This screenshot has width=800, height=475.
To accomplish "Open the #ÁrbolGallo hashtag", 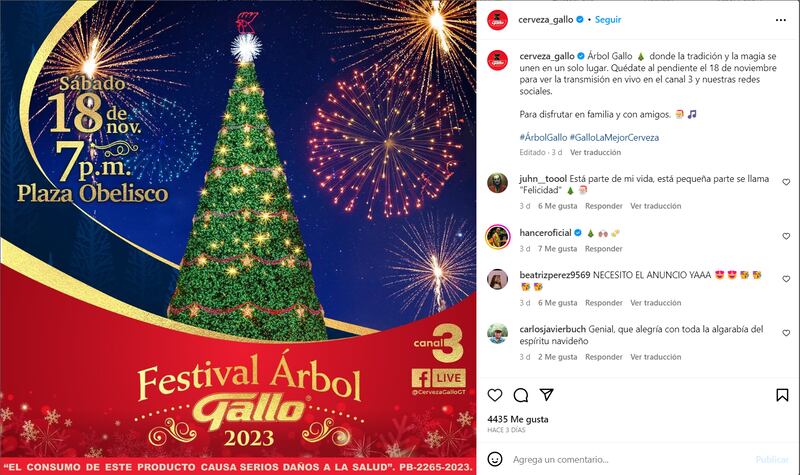I will (543, 137).
